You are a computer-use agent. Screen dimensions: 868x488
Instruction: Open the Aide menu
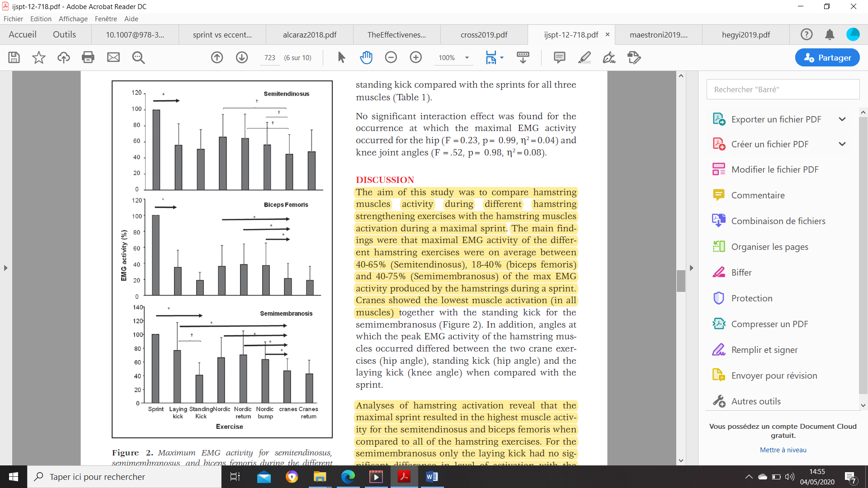coord(131,19)
